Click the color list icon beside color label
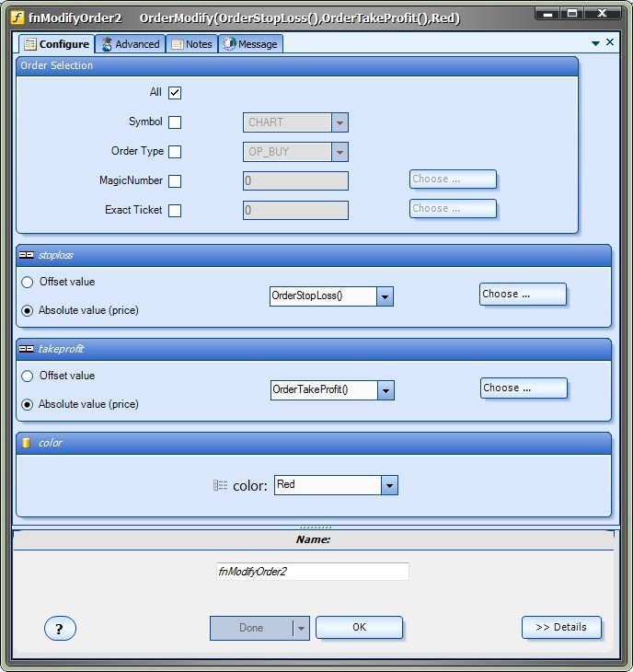The height and width of the screenshot is (672, 633). click(220, 485)
